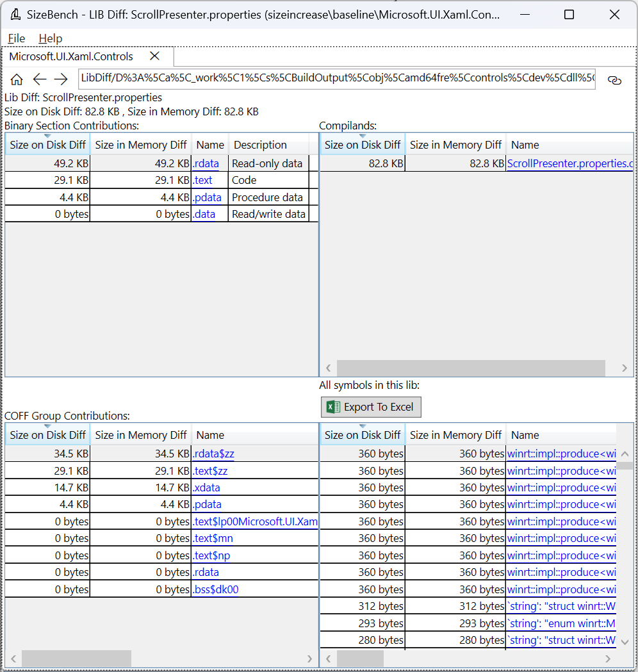Click down arrow of symbols vertical scrollbar
This screenshot has width=638, height=672.
point(625,642)
